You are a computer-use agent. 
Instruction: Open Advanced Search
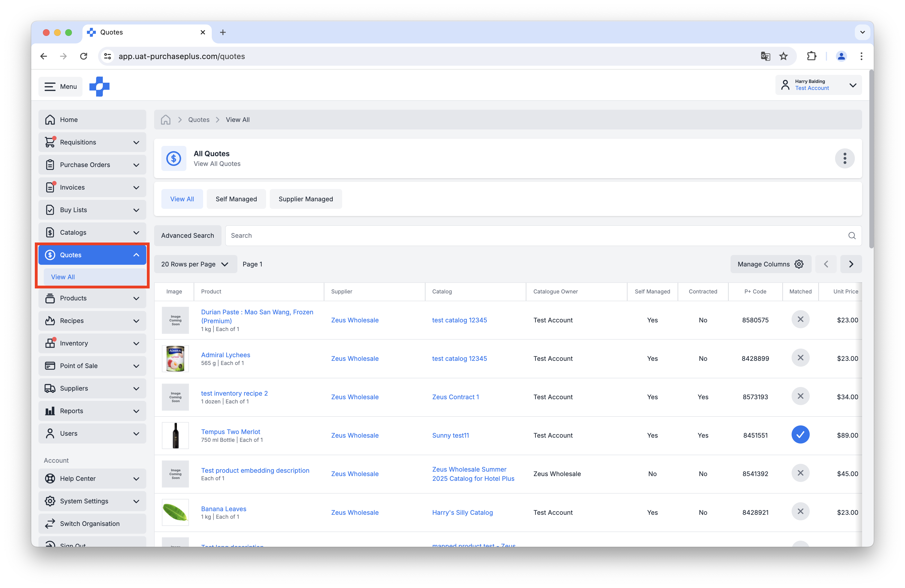click(188, 236)
